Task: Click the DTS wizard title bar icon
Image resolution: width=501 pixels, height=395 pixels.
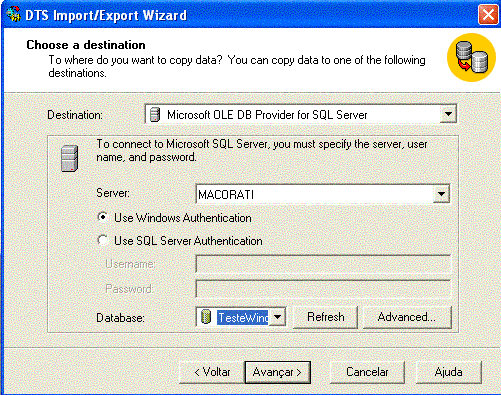Action: click(x=13, y=15)
